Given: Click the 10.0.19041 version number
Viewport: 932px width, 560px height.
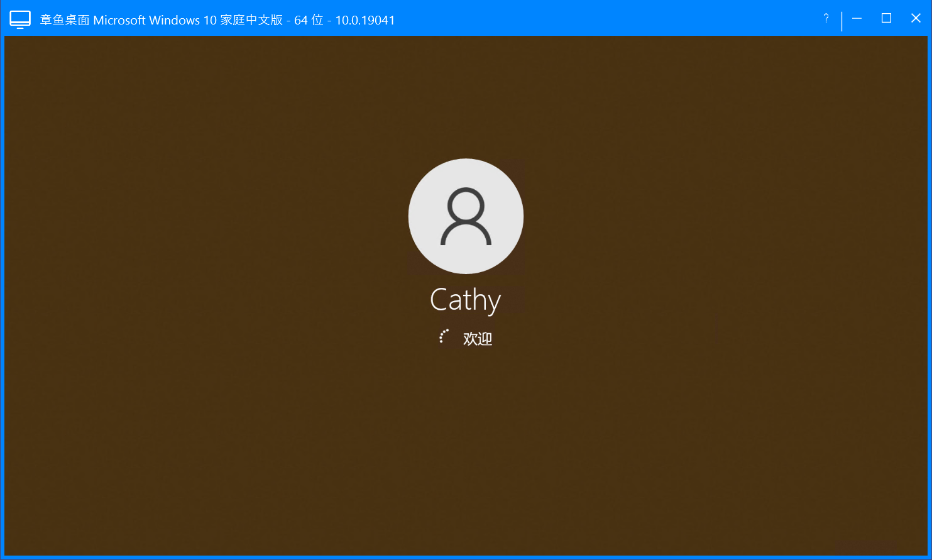Looking at the screenshot, I should point(365,20).
